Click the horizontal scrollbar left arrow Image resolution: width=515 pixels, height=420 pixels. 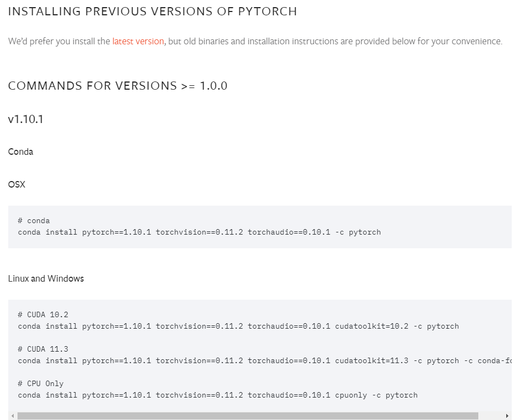point(13,416)
